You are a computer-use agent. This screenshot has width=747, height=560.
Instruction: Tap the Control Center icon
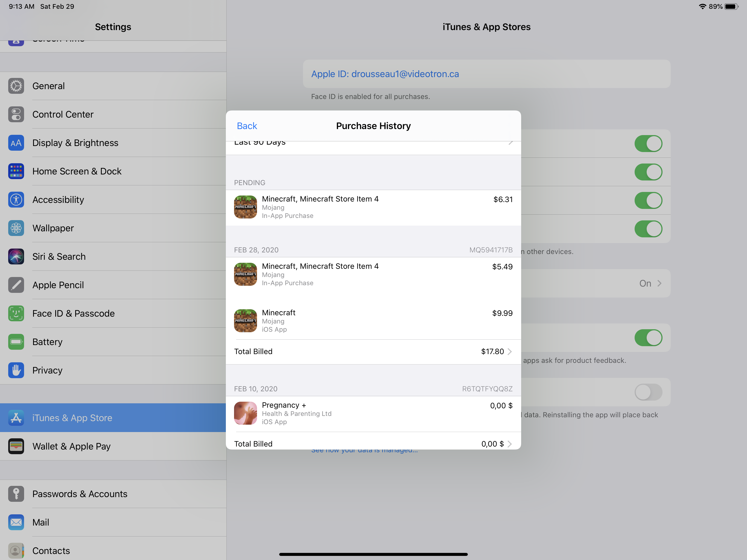point(16,114)
